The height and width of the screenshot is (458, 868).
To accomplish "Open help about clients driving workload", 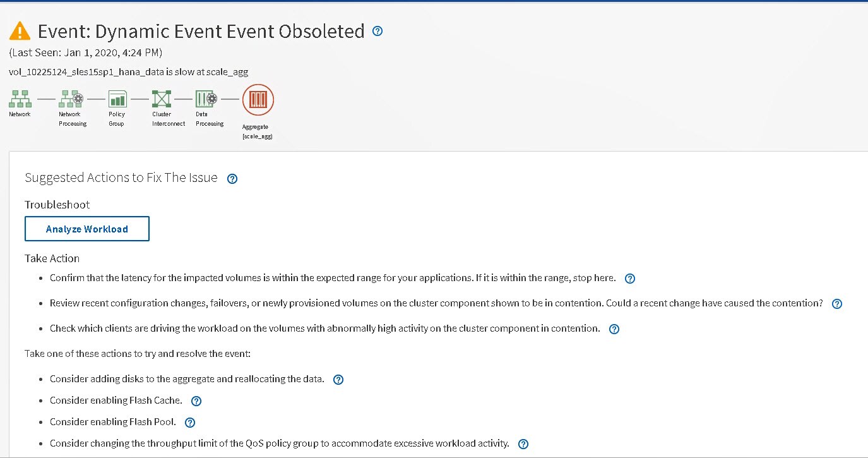I will [x=614, y=329].
